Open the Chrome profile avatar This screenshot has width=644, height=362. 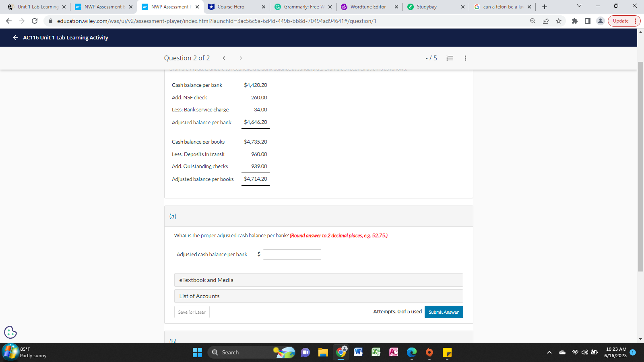coord(601,21)
